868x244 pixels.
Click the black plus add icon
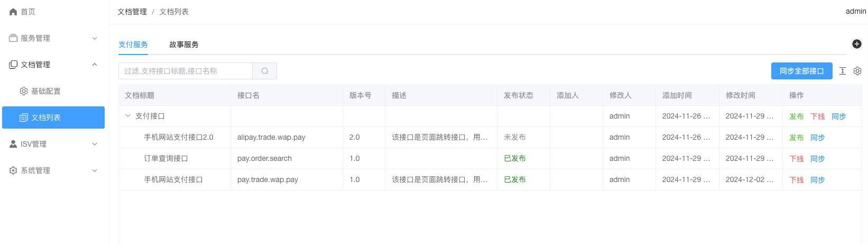[x=857, y=44]
